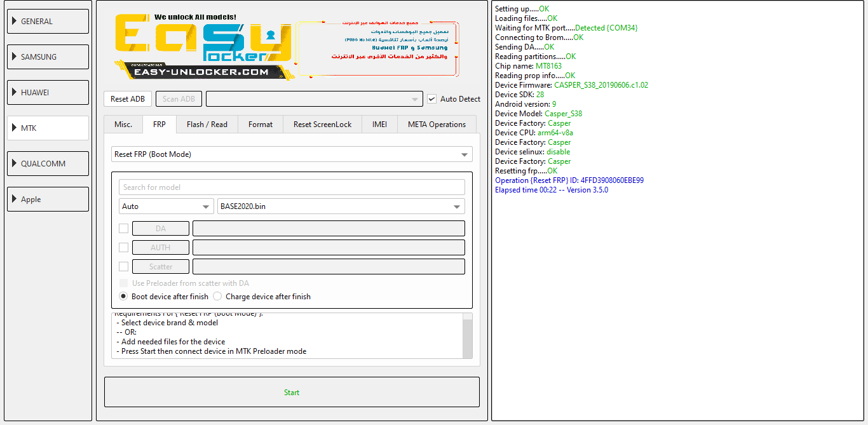
Task: Click the Start button
Action: 292,392
